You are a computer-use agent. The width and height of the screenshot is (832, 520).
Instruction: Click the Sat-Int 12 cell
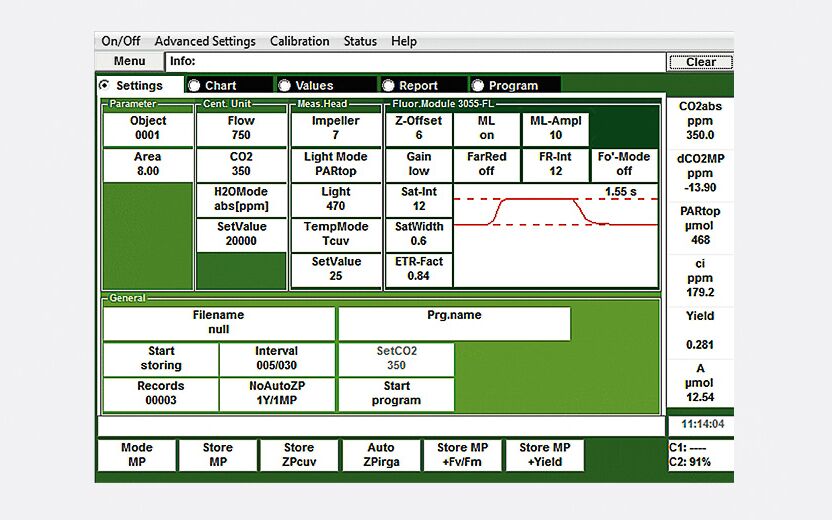[x=419, y=199]
